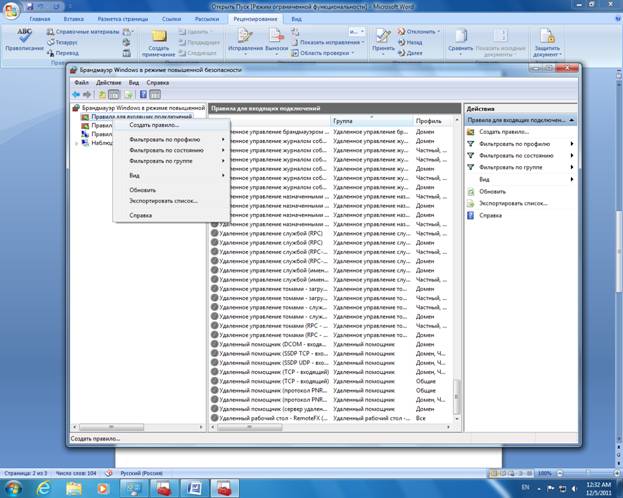Open the Файл menu in firewall window
This screenshot has height=498, width=623.
[x=81, y=83]
